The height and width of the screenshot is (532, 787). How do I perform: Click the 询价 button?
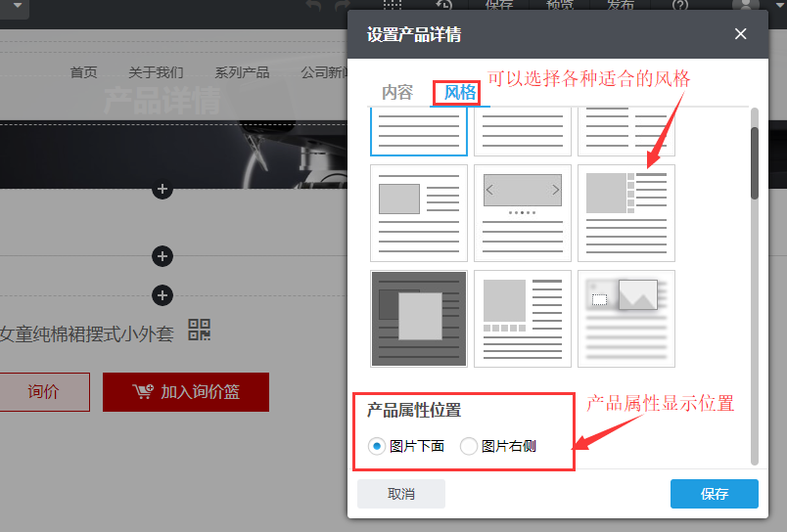click(x=44, y=391)
